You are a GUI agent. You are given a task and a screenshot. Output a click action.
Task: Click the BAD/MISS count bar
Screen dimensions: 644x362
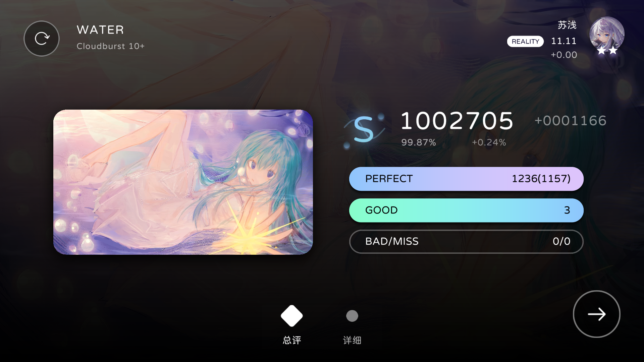466,241
